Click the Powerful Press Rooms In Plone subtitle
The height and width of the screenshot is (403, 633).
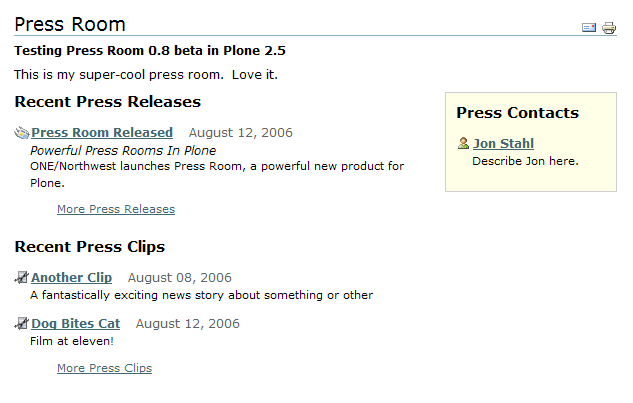[123, 151]
